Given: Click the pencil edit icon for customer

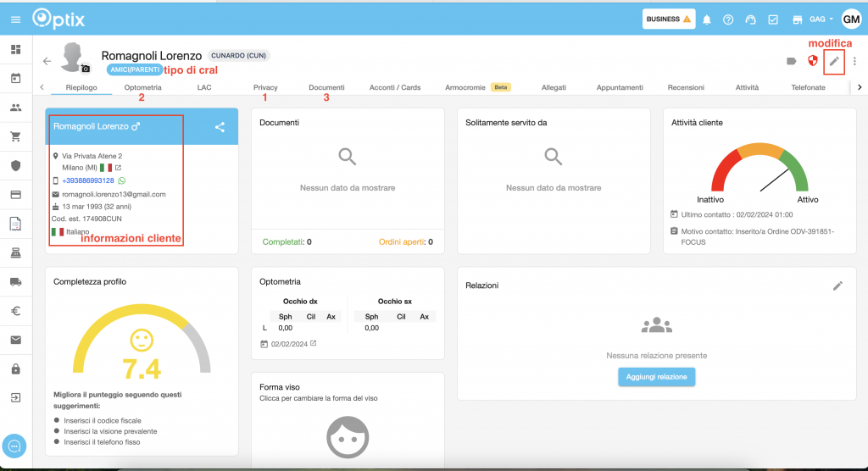Looking at the screenshot, I should 835,61.
